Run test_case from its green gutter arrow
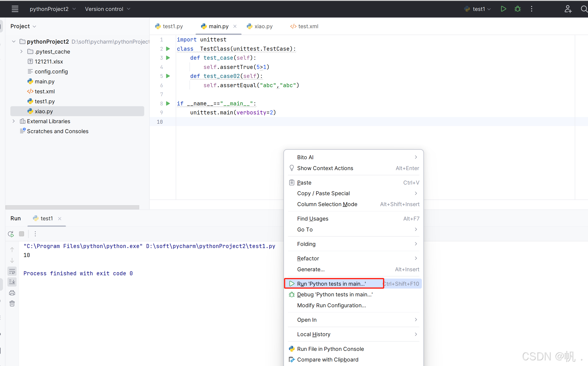The image size is (588, 366). point(168,58)
